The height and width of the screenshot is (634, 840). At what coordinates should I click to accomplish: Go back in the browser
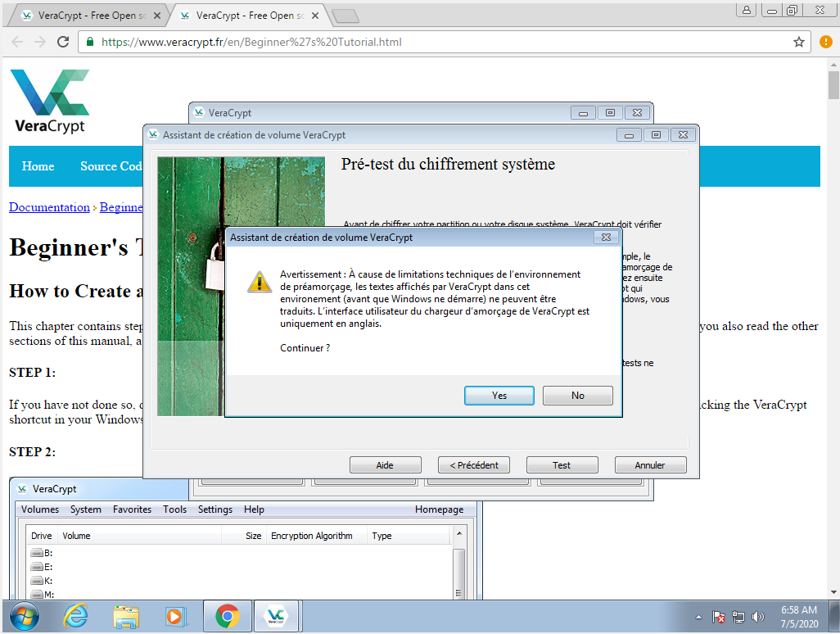pos(17,42)
